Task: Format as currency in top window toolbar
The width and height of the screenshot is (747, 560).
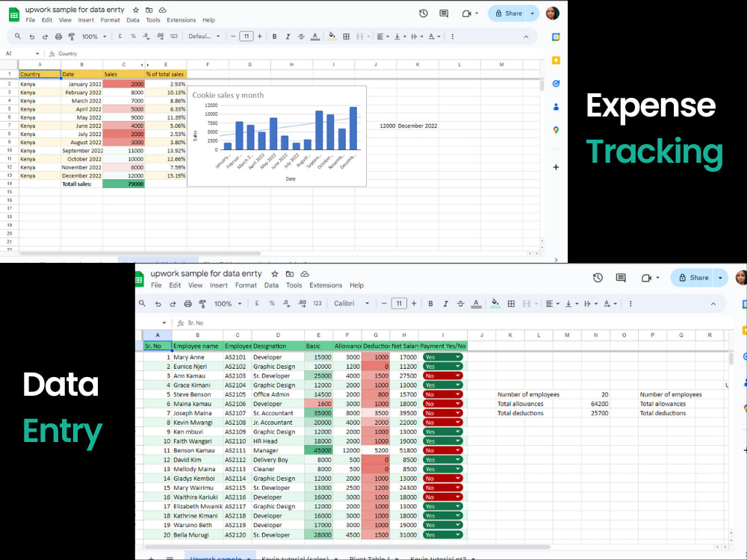Action: coord(120,36)
